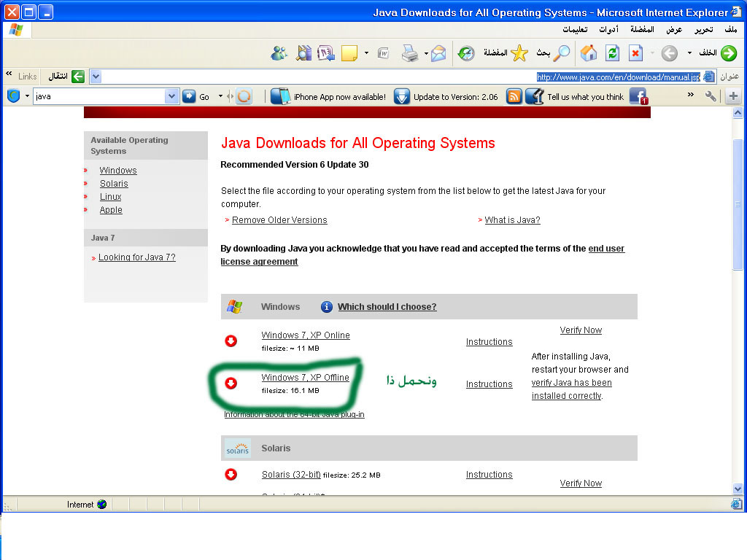Click the Windows 7, XP Online link
This screenshot has width=747, height=560.
coord(306,335)
